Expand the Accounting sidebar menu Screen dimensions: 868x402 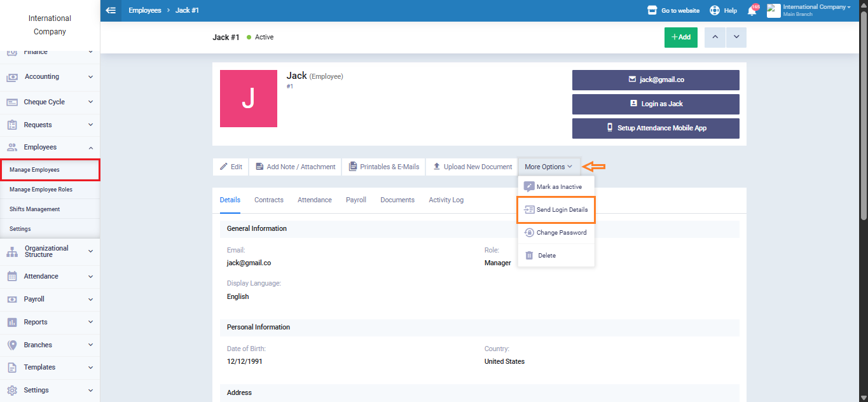pyautogui.click(x=50, y=77)
